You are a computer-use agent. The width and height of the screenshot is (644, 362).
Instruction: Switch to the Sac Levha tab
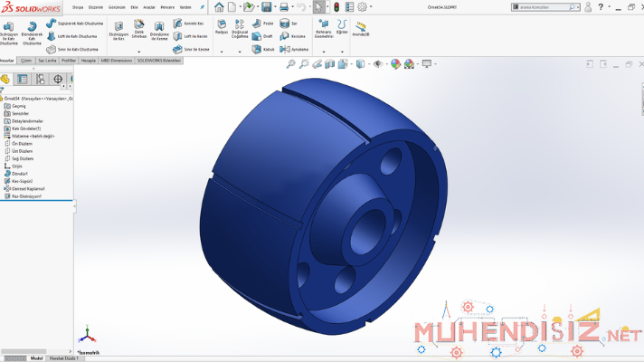pyautogui.click(x=47, y=61)
